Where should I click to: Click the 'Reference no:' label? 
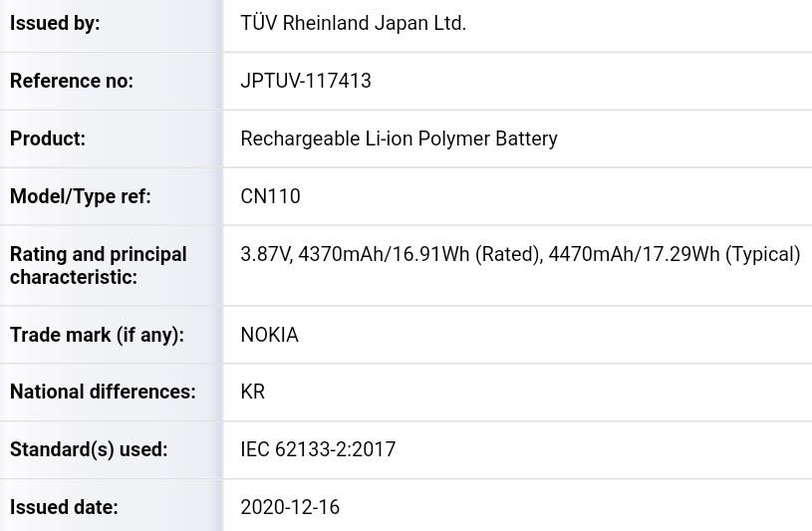click(72, 81)
